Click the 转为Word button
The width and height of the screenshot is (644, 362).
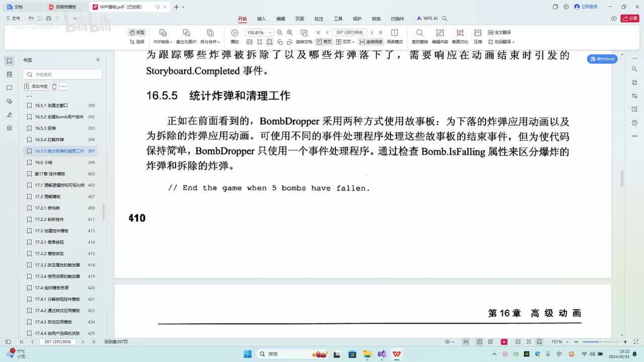pyautogui.click(x=602, y=59)
